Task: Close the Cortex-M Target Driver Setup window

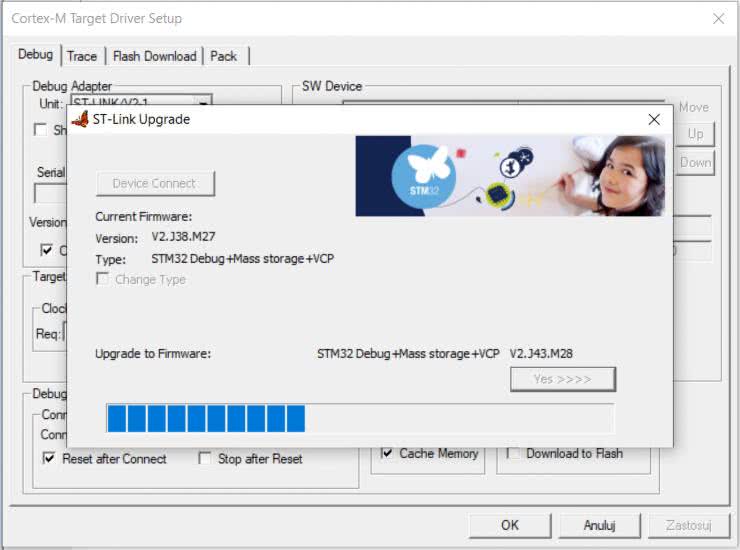Action: click(718, 18)
